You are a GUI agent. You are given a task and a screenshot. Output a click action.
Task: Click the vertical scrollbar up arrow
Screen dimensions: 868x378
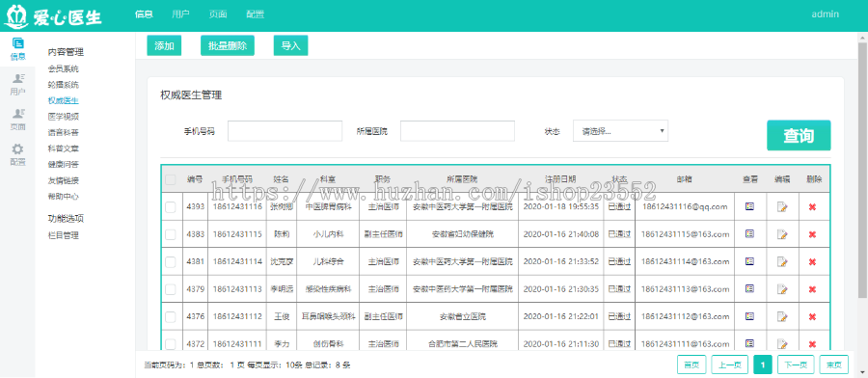coord(863,37)
